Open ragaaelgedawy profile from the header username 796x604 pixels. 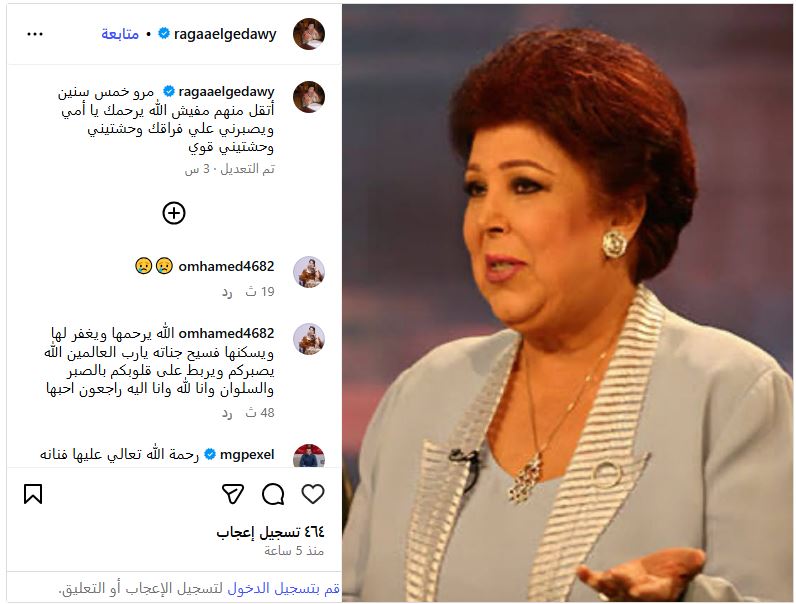click(225, 34)
